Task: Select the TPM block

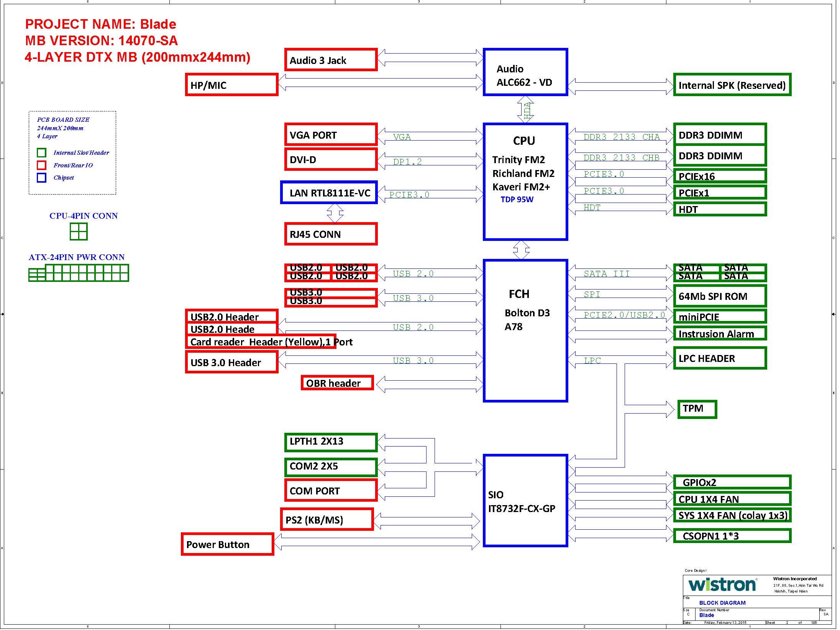Action: pos(697,409)
